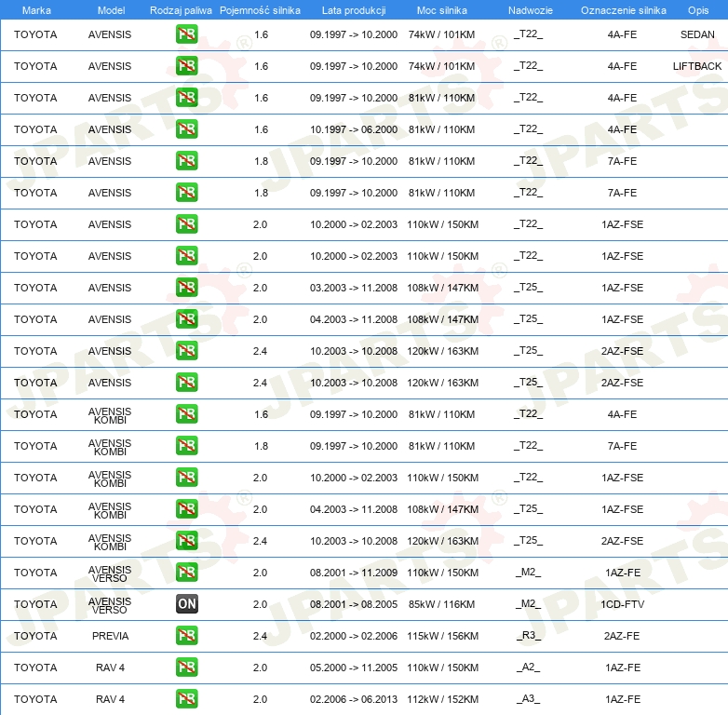The height and width of the screenshot is (715, 728).
Task: Select the 03.2003 -> 11.2008 years cell
Action: (x=354, y=288)
